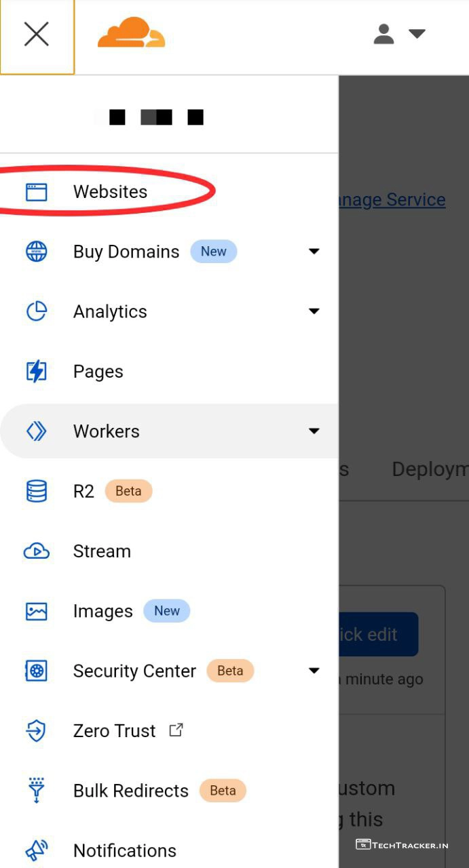Click the Websites browser window icon
Image resolution: width=469 pixels, height=868 pixels.
tap(37, 192)
